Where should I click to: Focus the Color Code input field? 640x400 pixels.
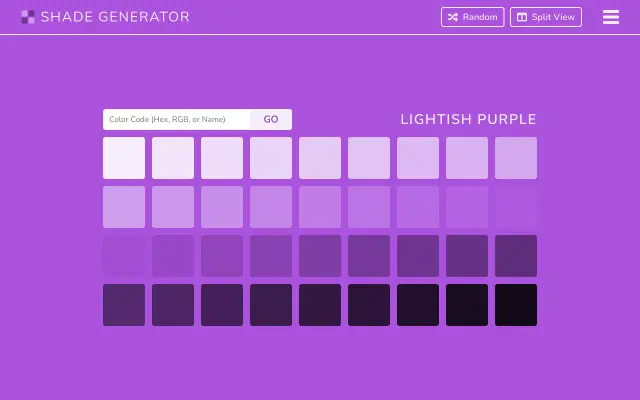click(x=176, y=119)
